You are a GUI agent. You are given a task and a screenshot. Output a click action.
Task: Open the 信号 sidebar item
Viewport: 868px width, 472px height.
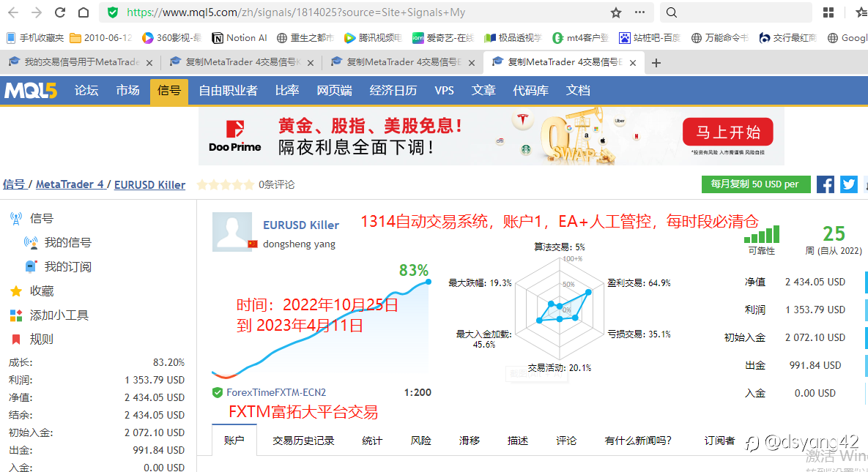tap(42, 219)
